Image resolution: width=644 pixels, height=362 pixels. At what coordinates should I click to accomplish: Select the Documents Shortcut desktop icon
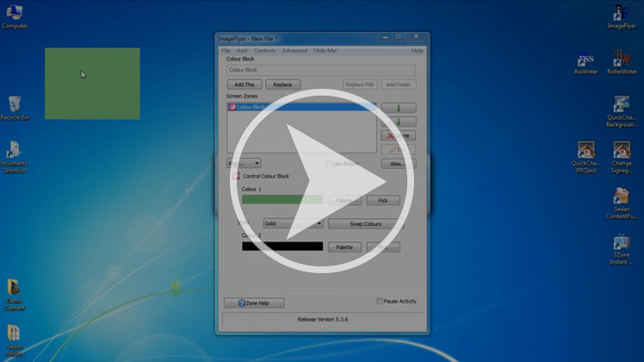point(15,157)
